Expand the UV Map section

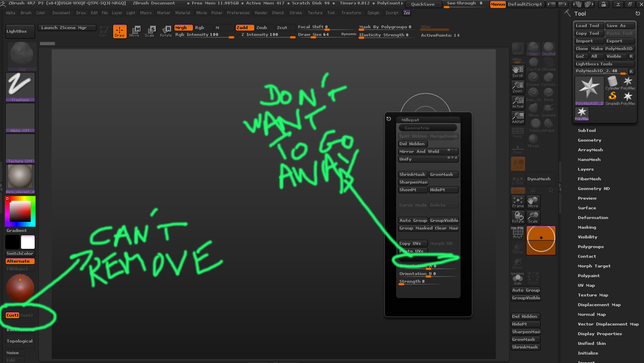586,286
